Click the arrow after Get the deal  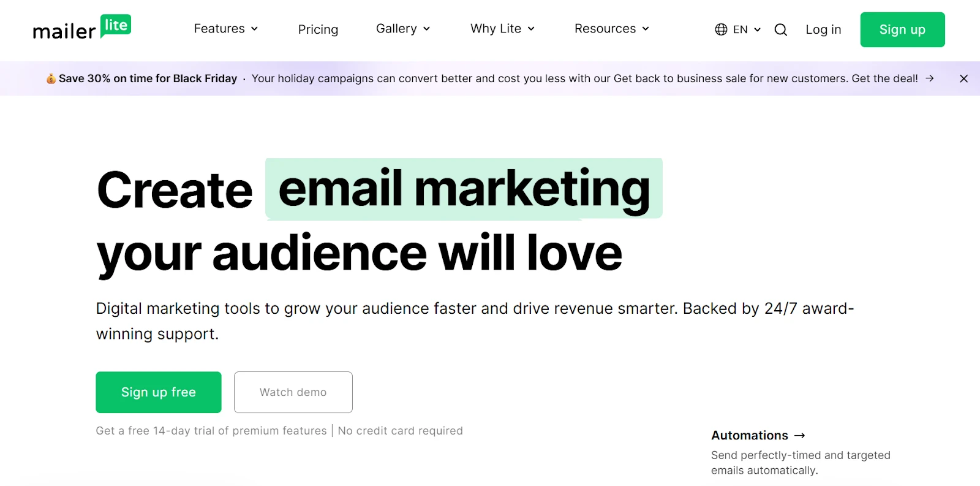(930, 78)
